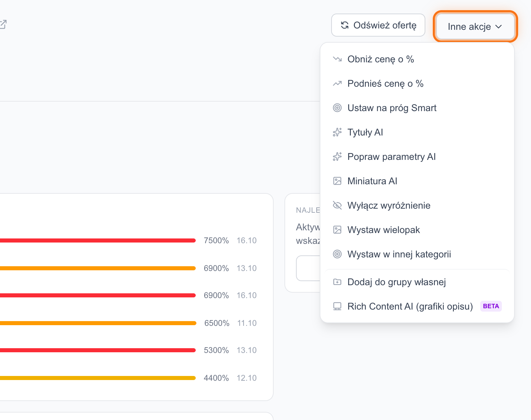Click the yellow bar showing 4400%

click(98, 378)
